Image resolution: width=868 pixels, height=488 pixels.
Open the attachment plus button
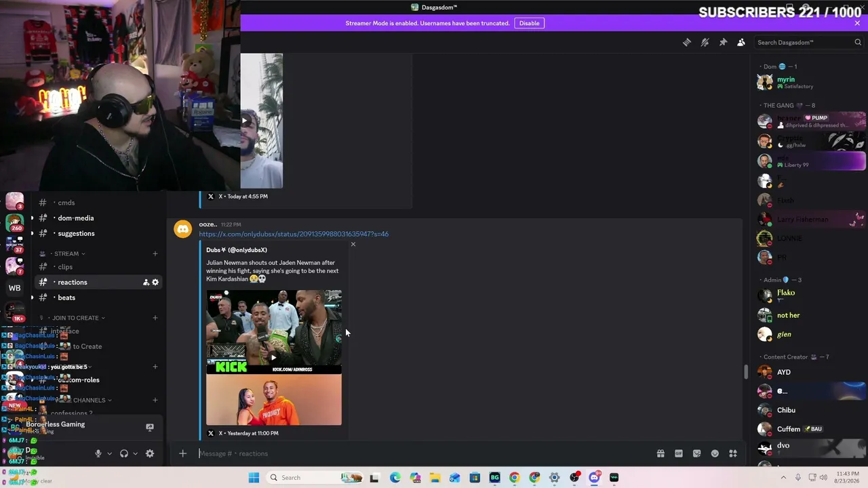182,453
